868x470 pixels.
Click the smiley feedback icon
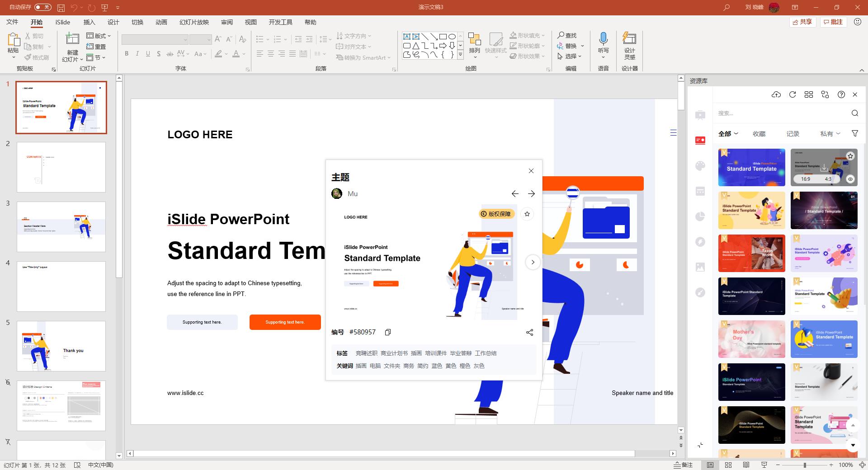(858, 22)
